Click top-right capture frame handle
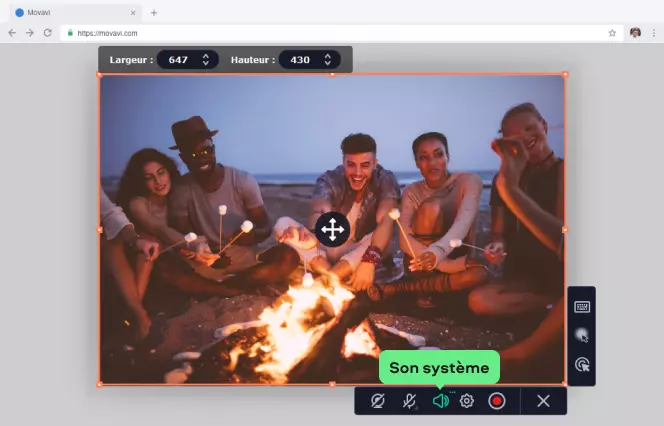 pos(565,75)
